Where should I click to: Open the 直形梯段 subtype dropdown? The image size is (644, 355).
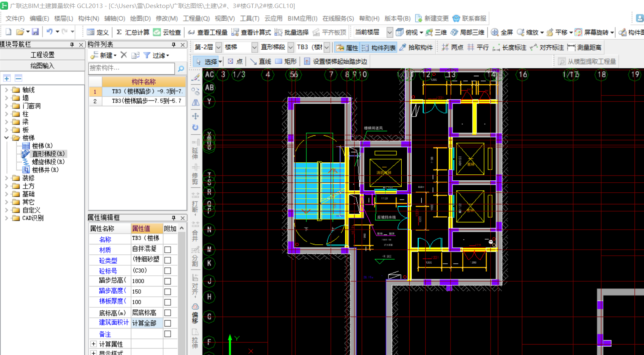click(x=291, y=47)
